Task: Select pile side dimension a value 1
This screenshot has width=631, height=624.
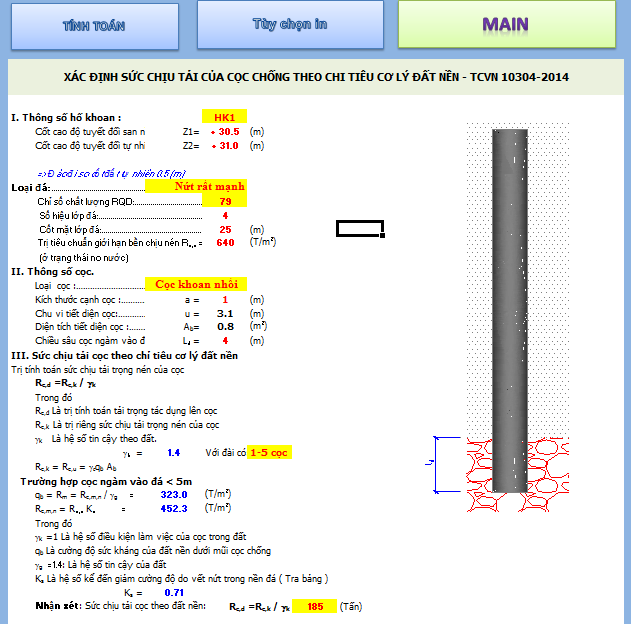Action: 225,300
